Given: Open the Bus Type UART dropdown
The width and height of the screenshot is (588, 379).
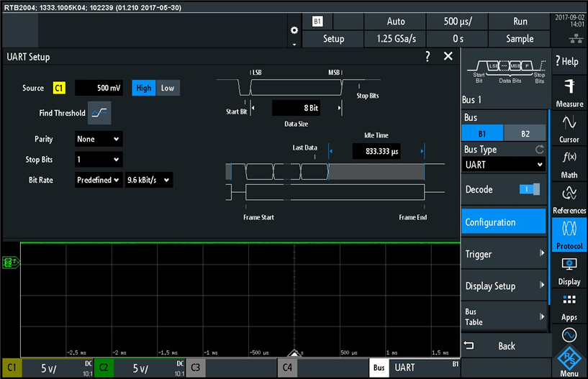Looking at the screenshot, I should 504,165.
